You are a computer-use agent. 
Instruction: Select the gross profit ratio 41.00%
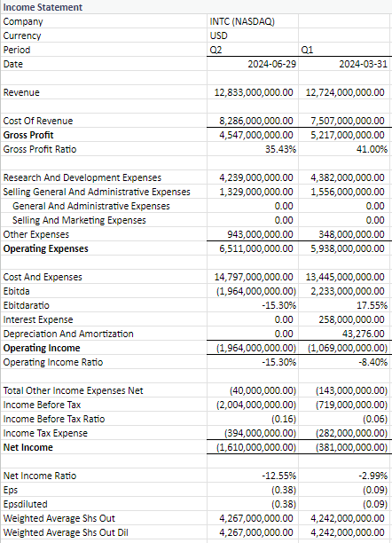tap(372, 149)
